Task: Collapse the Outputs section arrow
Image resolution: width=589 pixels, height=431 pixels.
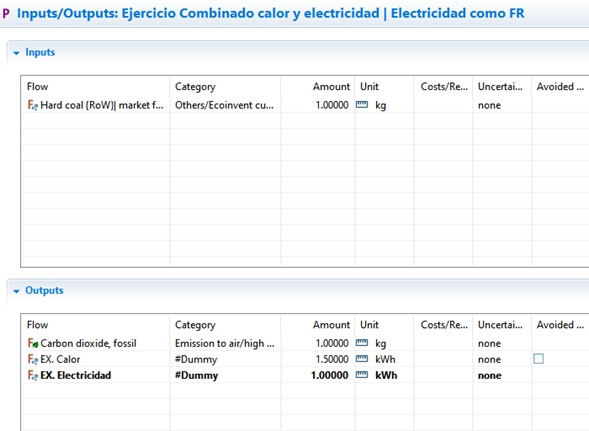Action: (16, 291)
